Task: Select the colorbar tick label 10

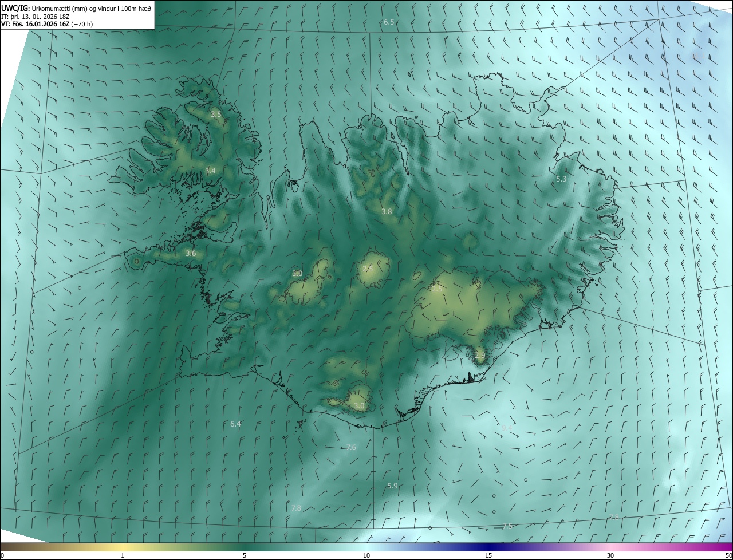Action: pos(366,555)
